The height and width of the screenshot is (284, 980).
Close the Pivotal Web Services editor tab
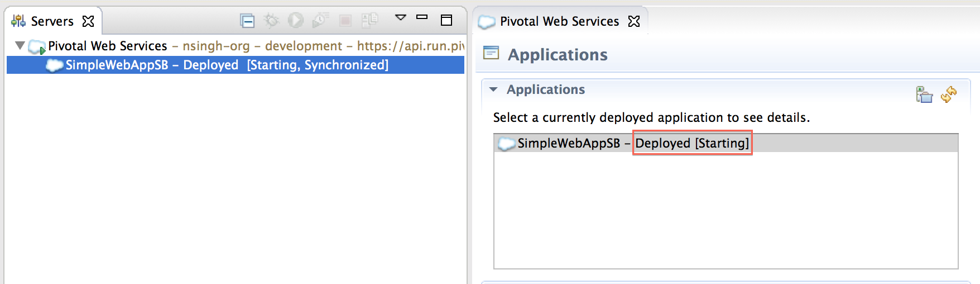click(634, 21)
